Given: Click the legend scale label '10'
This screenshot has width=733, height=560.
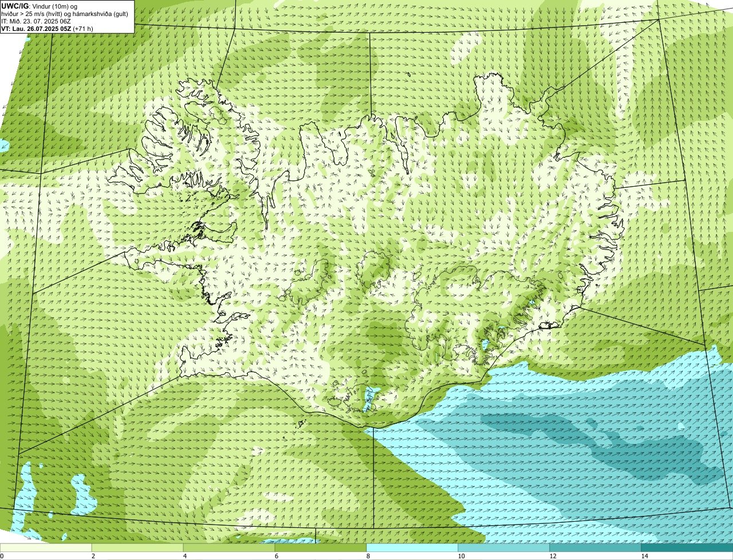Looking at the screenshot, I should click(x=461, y=556).
